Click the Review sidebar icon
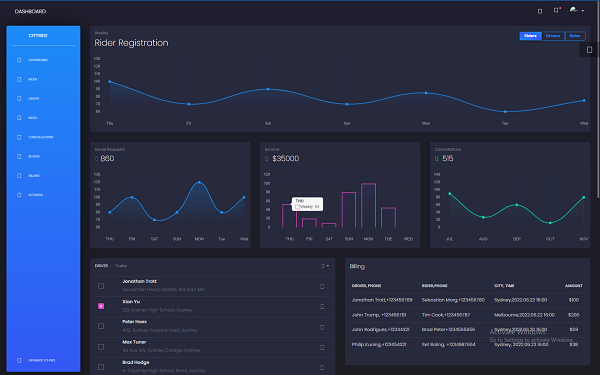This screenshot has height=375, width=600. (19, 157)
